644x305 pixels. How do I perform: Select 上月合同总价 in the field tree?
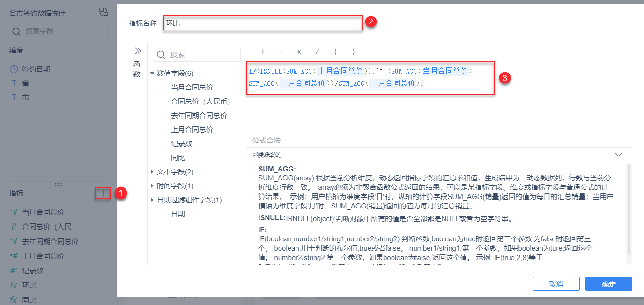(192, 129)
